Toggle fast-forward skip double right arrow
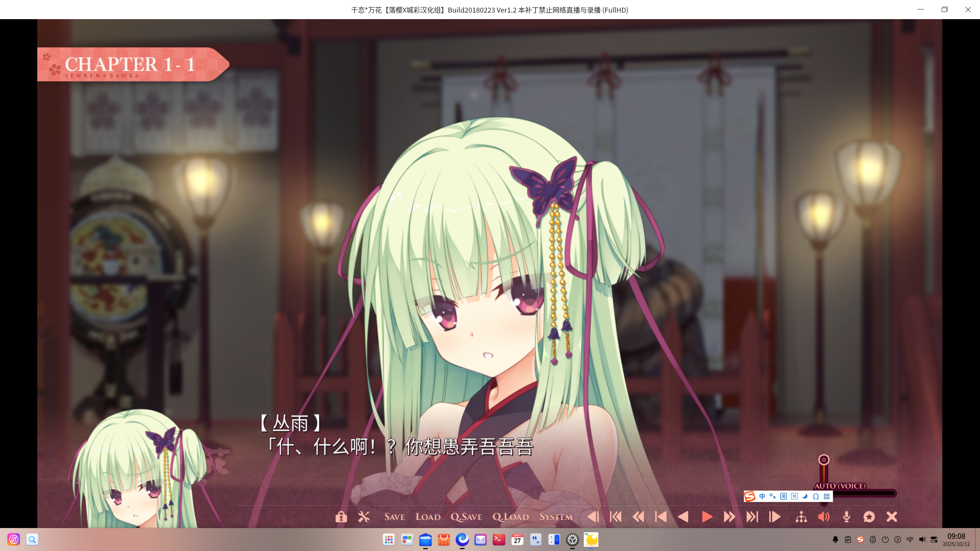The height and width of the screenshot is (551, 980). pos(729,517)
